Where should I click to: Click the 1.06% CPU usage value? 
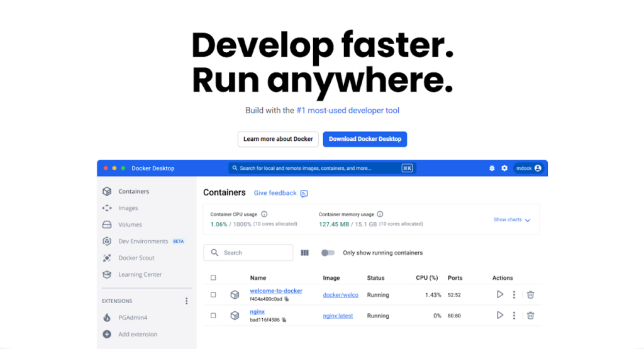coord(218,224)
